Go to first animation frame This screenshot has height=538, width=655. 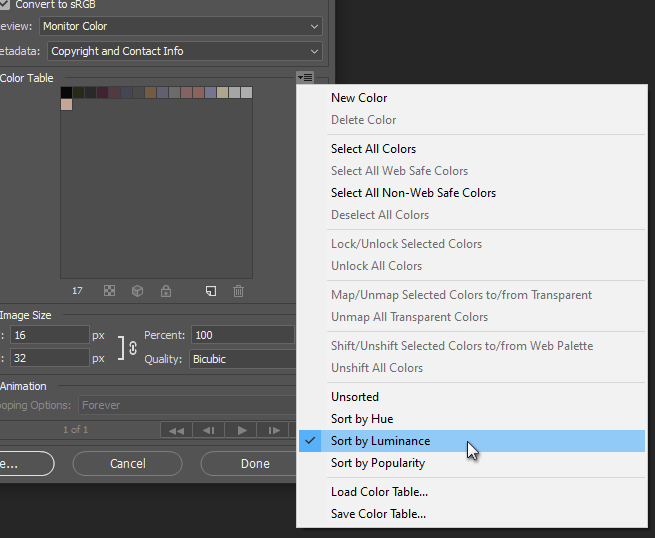coord(176,431)
